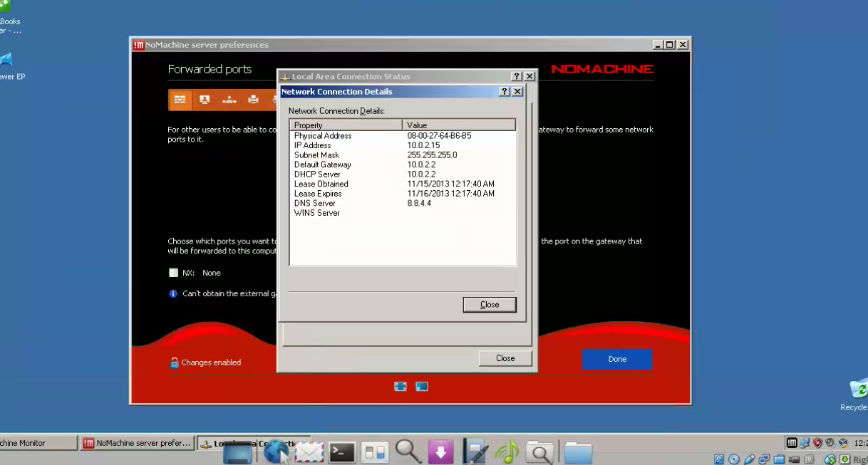
Task: Select the DHCP Server row
Action: [x=403, y=174]
